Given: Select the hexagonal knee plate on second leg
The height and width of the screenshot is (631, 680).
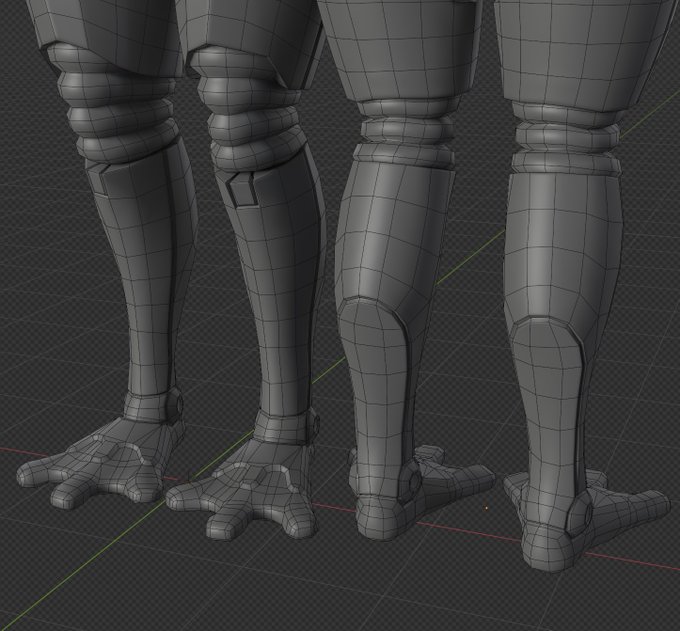Looking at the screenshot, I should (x=241, y=188).
